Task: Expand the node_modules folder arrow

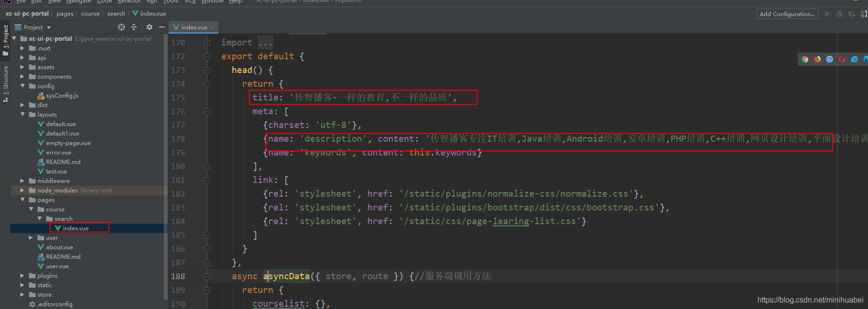Action: [x=22, y=190]
